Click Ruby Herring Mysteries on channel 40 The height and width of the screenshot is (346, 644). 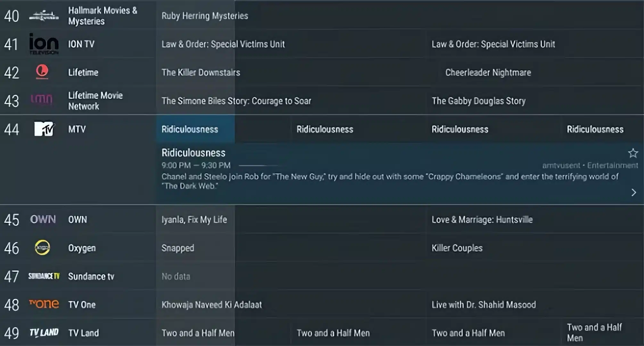point(205,16)
